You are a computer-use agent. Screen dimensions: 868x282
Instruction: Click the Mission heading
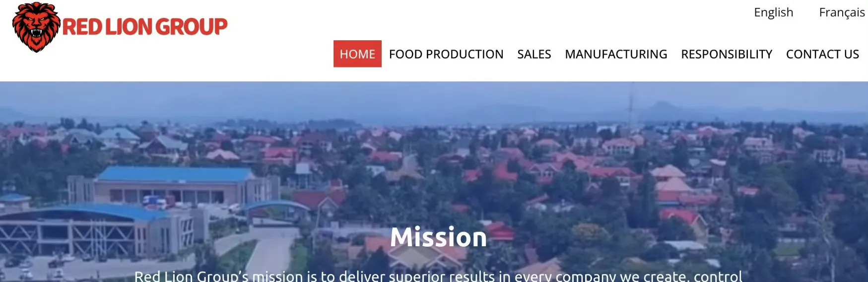tap(438, 237)
